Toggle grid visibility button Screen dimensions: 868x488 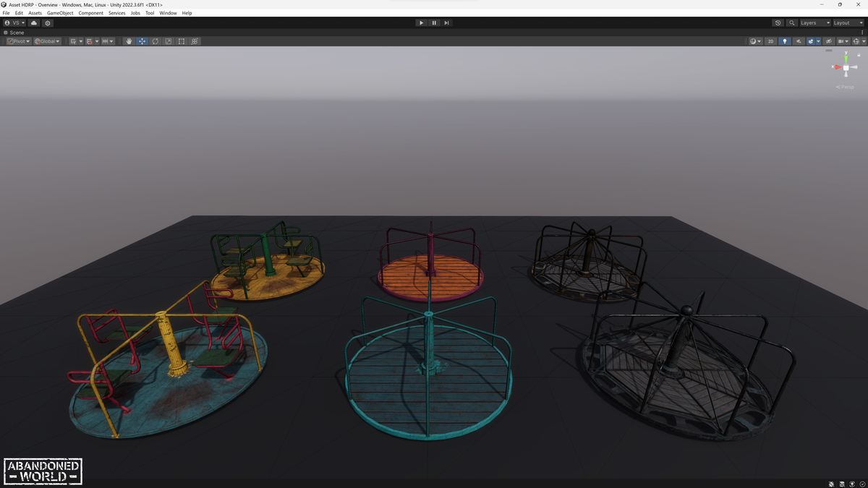pos(73,41)
